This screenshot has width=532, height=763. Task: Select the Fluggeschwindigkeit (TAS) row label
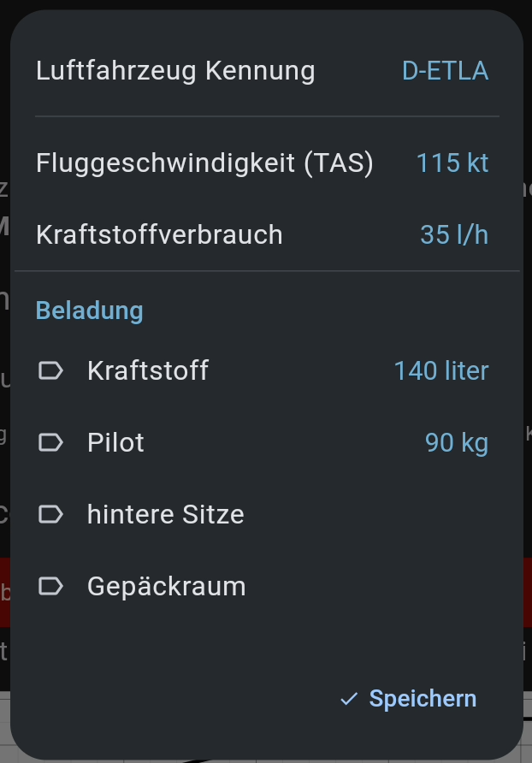click(204, 163)
